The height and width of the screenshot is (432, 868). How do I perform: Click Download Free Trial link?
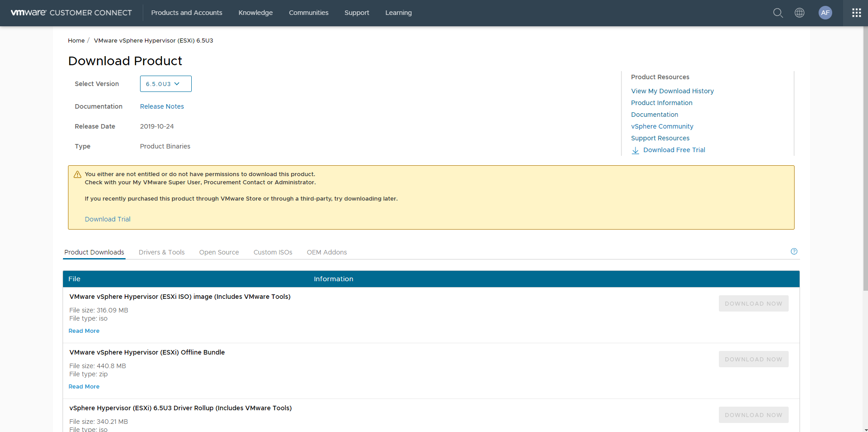click(674, 150)
